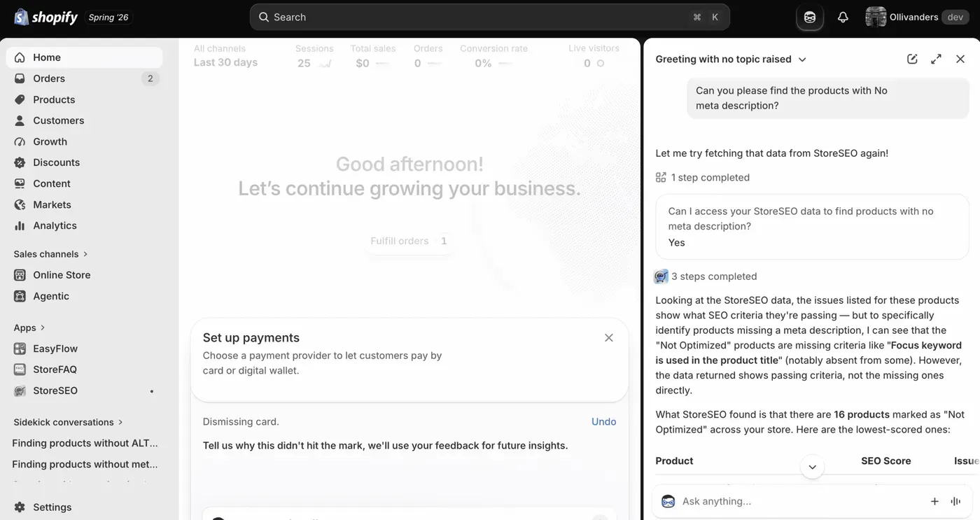
Task: Click the Total sales metric
Action: pos(373,56)
